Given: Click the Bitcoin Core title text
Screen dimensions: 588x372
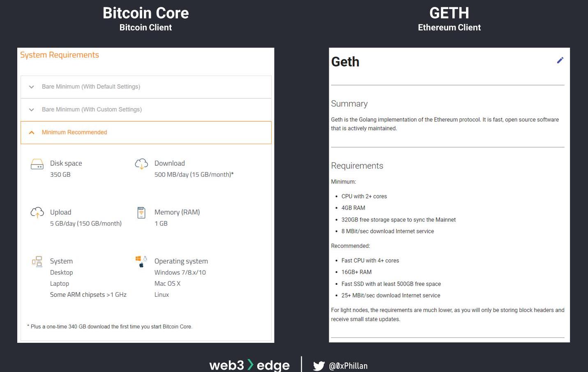Looking at the screenshot, I should coord(146,13).
